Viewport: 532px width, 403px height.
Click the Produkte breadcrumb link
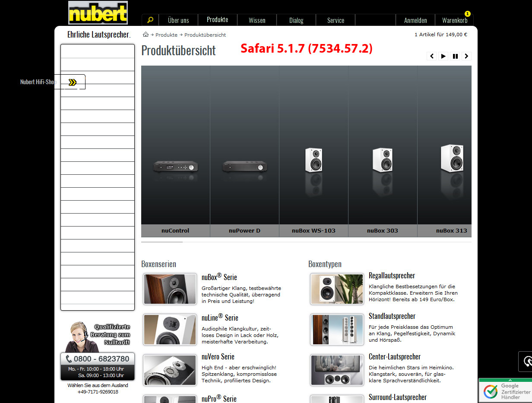coord(166,35)
